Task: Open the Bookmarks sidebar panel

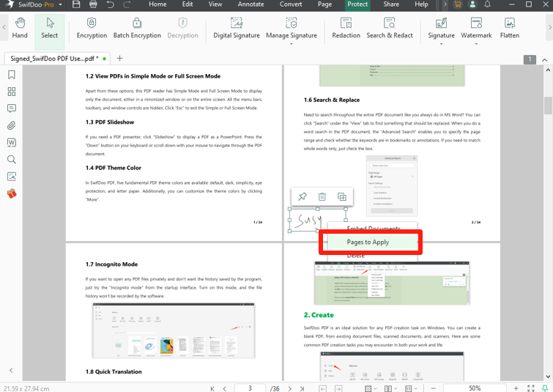Action: (x=12, y=75)
